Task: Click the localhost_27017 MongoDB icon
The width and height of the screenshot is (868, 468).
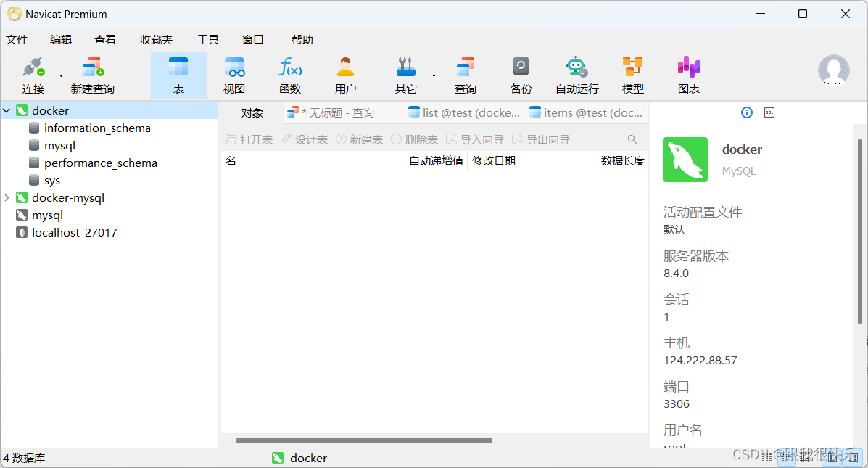Action: pyautogui.click(x=22, y=233)
